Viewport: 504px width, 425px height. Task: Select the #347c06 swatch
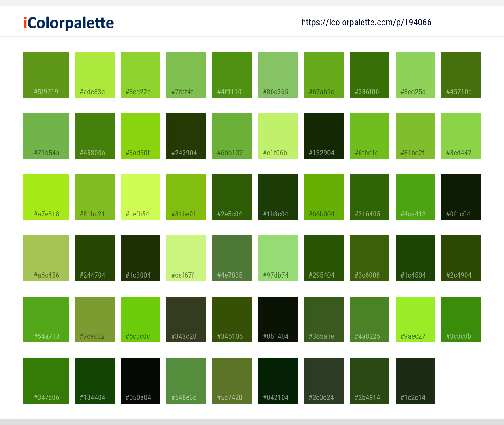(x=46, y=381)
